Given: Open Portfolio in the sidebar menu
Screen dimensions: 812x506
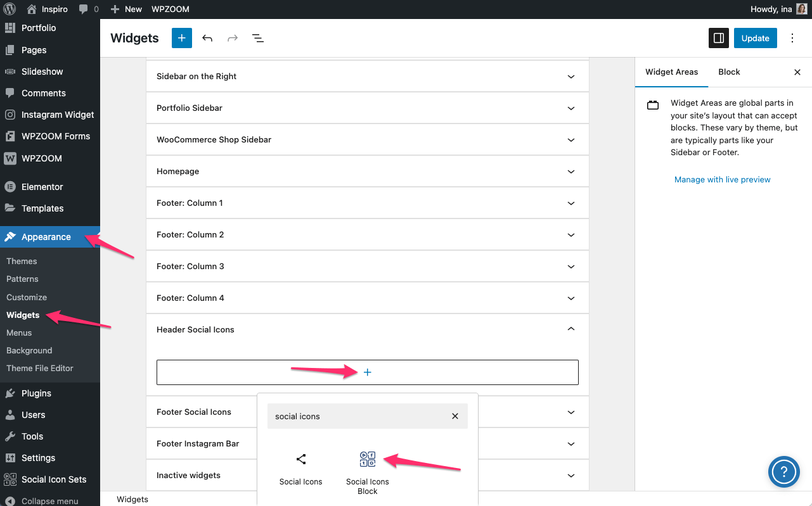Looking at the screenshot, I should point(39,28).
